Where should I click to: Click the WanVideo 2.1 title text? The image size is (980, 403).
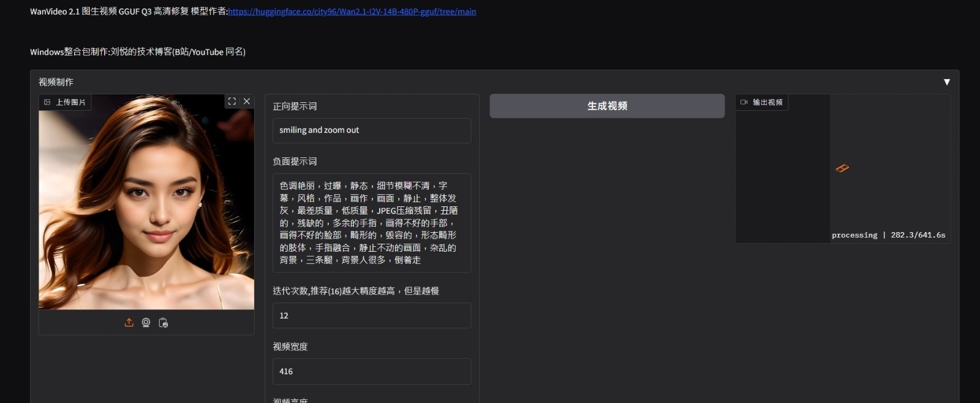pyautogui.click(x=129, y=12)
